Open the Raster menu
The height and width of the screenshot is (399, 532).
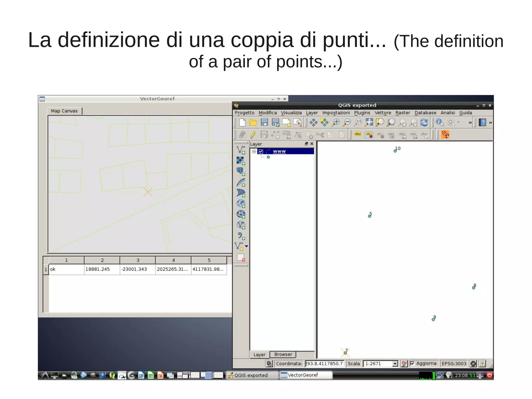(403, 113)
